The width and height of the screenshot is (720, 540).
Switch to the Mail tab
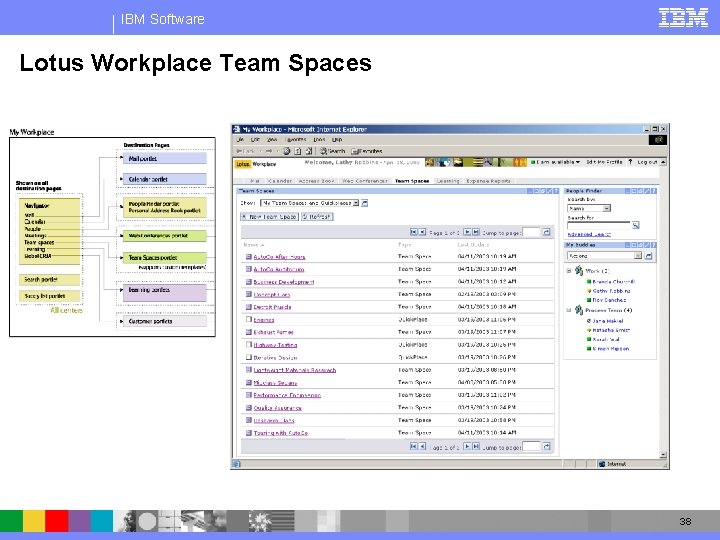pyautogui.click(x=255, y=181)
